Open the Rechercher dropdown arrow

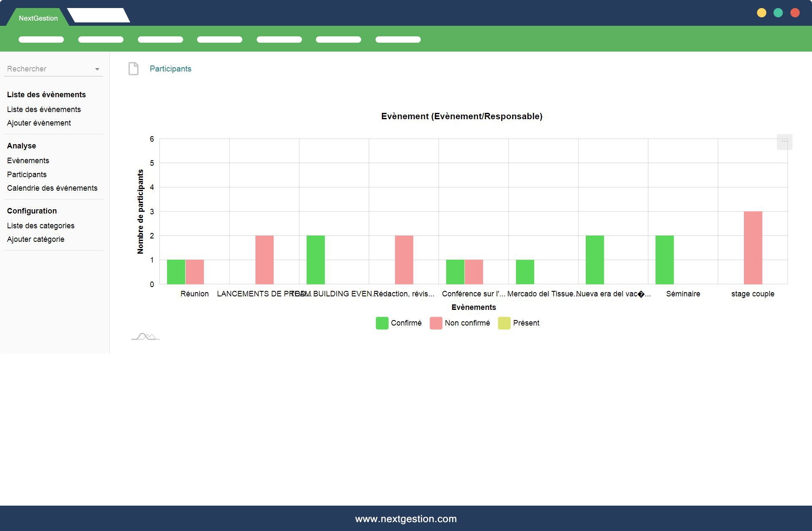[97, 69]
